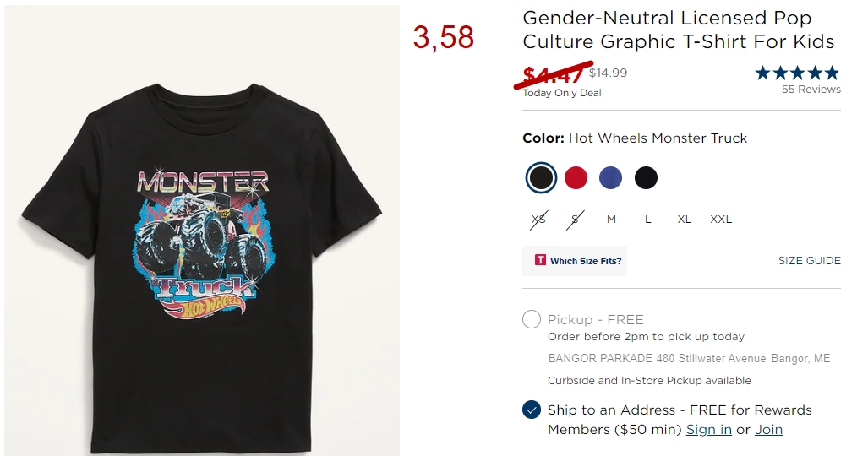The image size is (868, 456).
Task: Pick the blue color swatch
Action: click(610, 177)
